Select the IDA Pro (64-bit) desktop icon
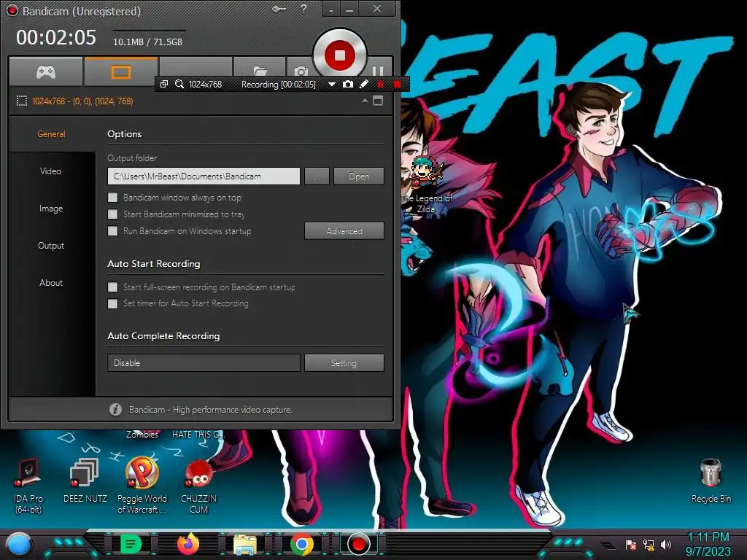Screen dimensions: 747x560 coord(28,486)
